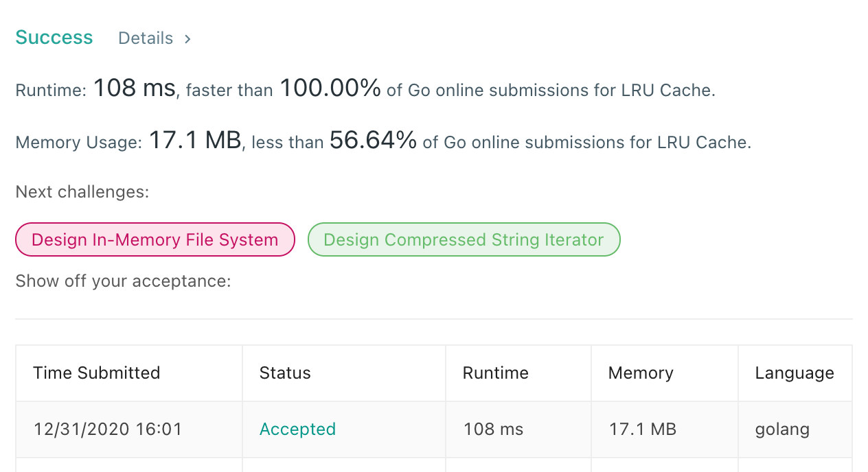Open the Accepted submission status link
Image resolution: width=868 pixels, height=472 pixels.
tap(297, 429)
